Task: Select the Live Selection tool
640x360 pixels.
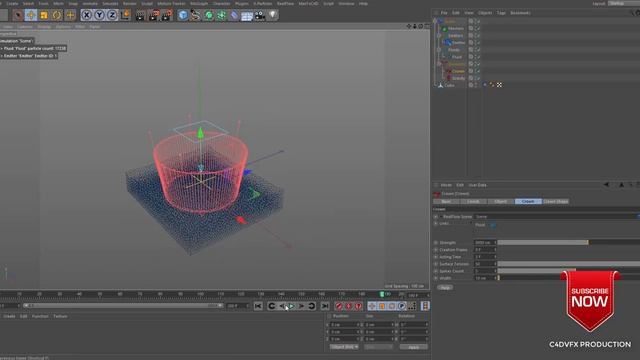Action: (x=18, y=15)
